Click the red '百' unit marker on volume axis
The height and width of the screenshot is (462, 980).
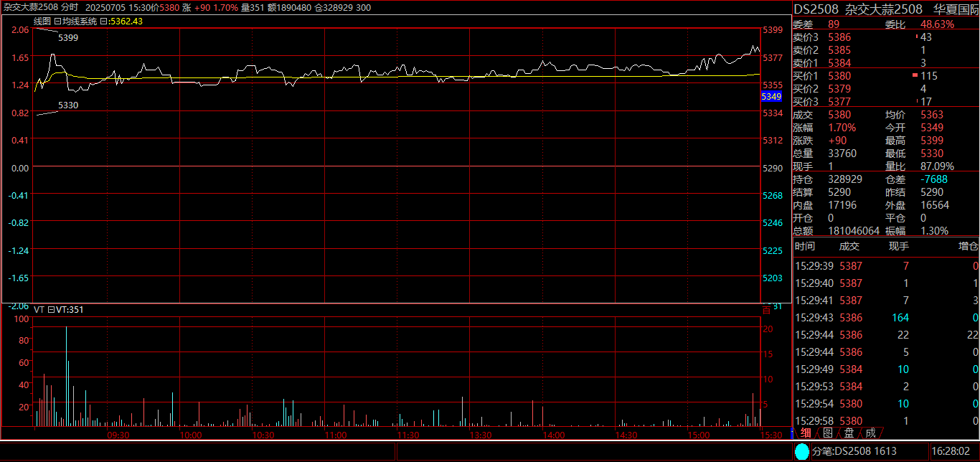(766, 309)
